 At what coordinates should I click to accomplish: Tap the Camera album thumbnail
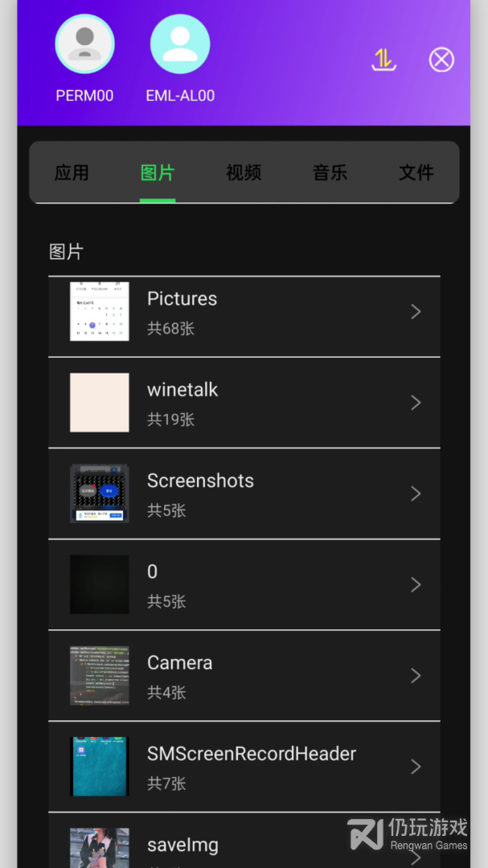click(100, 676)
